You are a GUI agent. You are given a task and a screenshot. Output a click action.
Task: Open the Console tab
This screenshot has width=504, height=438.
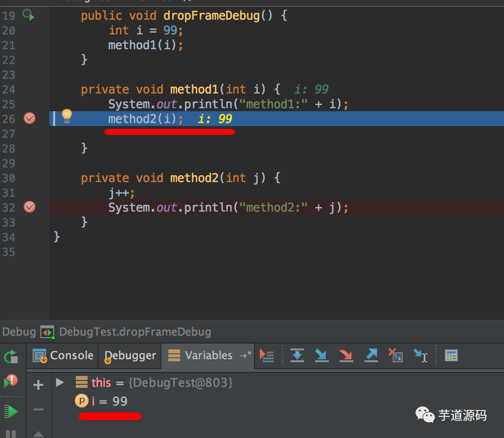point(63,356)
